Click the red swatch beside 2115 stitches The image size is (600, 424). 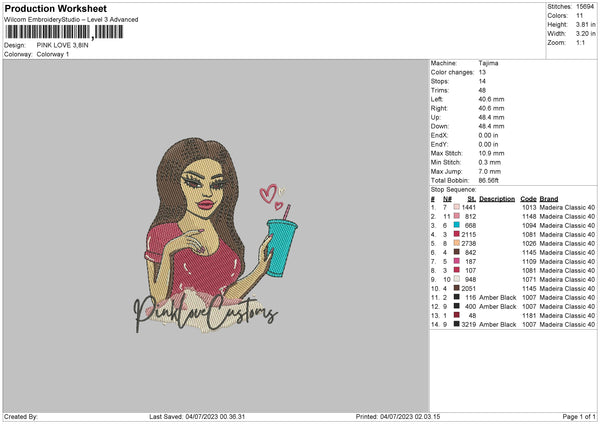pos(457,234)
